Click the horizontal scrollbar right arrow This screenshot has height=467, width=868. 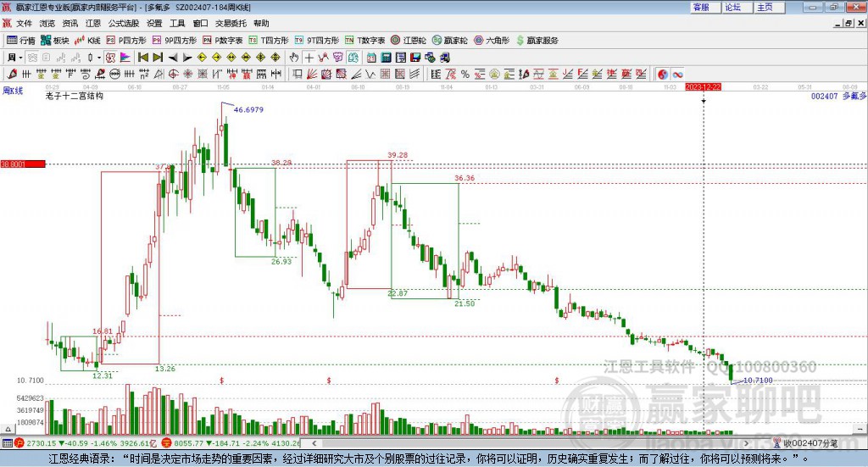pyautogui.click(x=746, y=443)
